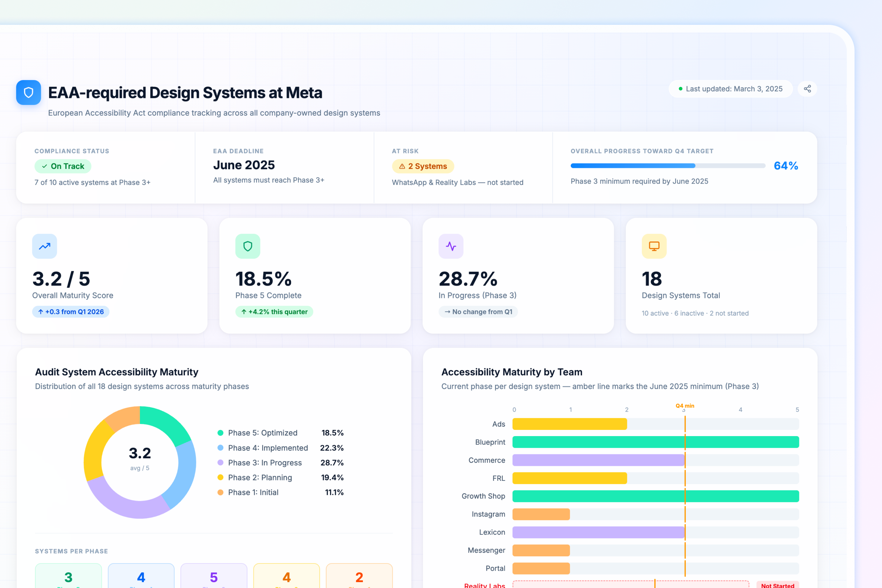Click the green Phase 5 donut segment
Screen dimensions: 882x588
tap(166, 422)
